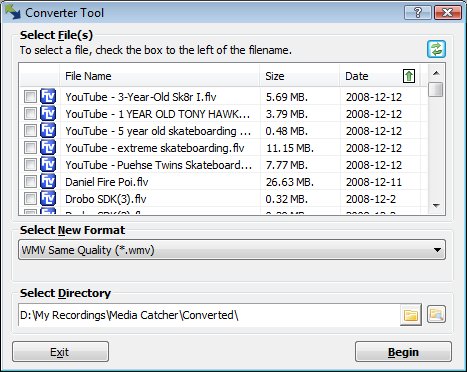Screen dimensions: 467x372
Task: Click the green up-arrow sort icon in Date column
Action: [x=409, y=76]
